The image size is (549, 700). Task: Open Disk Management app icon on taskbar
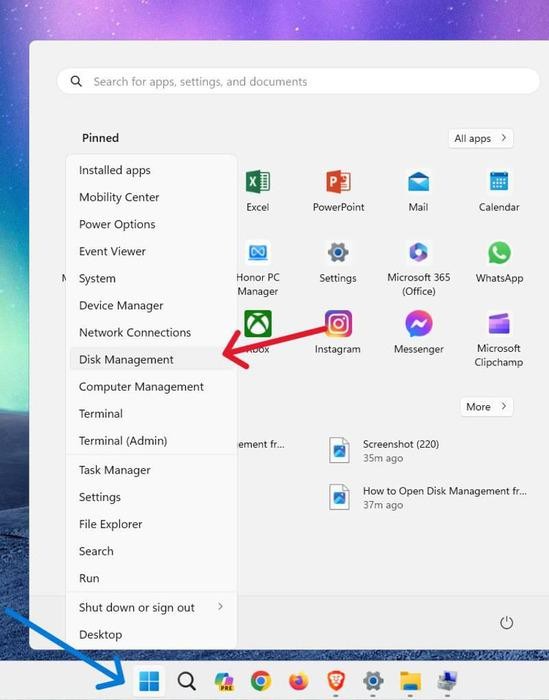pyautogui.click(x=447, y=681)
